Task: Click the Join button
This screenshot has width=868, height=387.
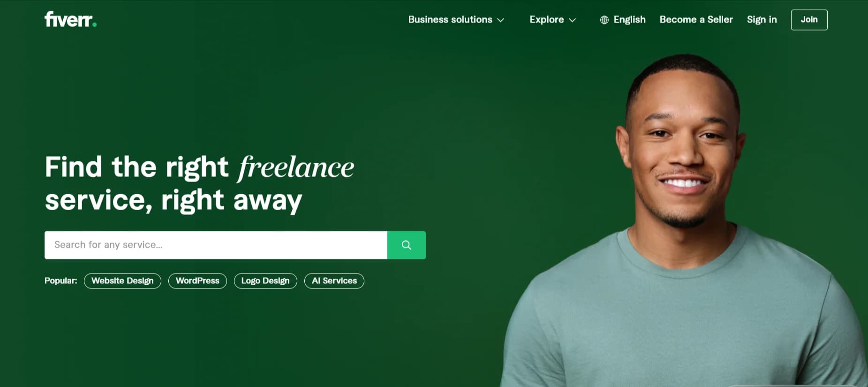Action: 809,20
